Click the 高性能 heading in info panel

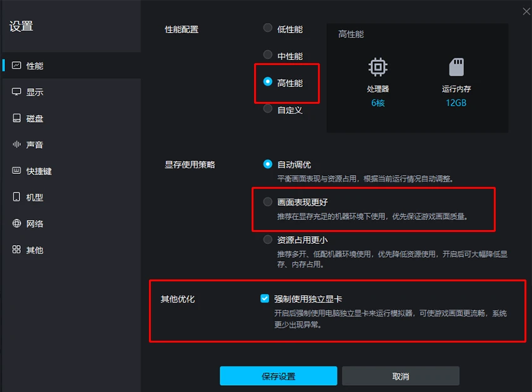[351, 34]
